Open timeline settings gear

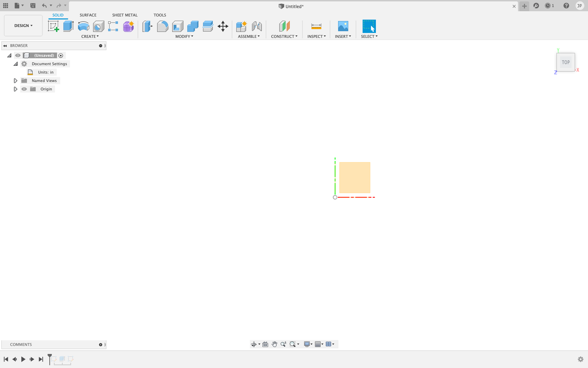point(581,359)
